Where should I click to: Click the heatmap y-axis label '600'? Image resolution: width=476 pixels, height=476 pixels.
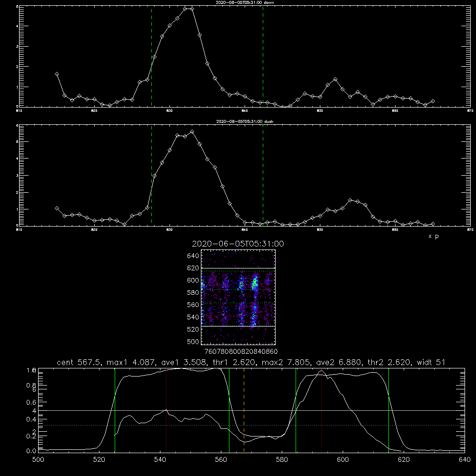tap(193, 280)
